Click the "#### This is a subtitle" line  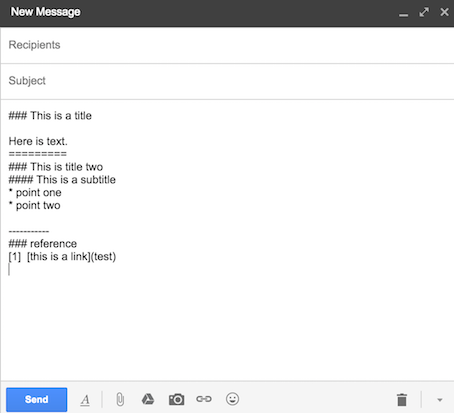(x=62, y=180)
